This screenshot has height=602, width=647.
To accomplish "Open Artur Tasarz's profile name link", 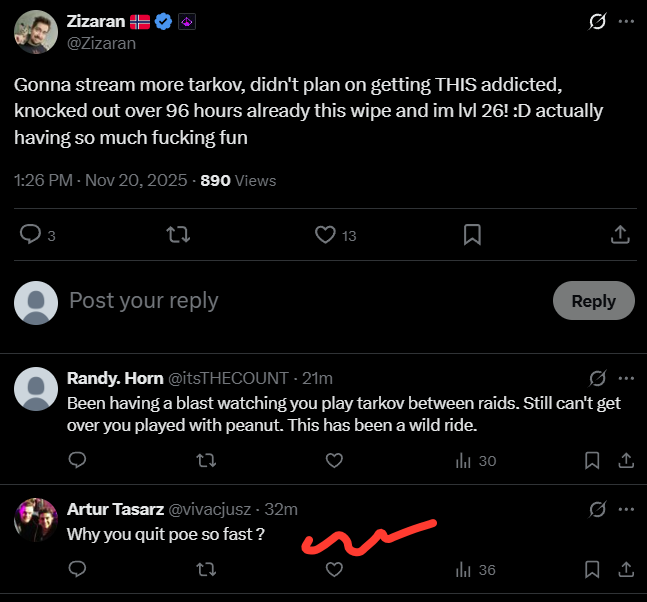I will (x=115, y=510).
